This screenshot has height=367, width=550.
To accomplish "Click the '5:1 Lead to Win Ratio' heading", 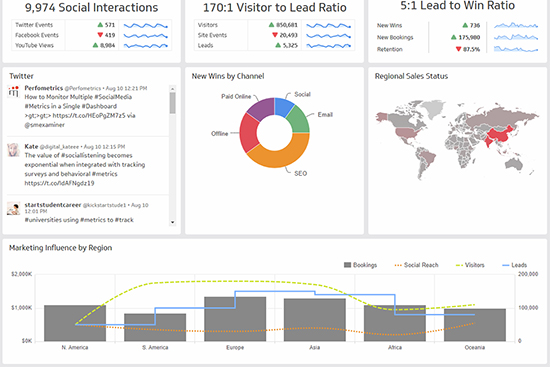I will [458, 6].
